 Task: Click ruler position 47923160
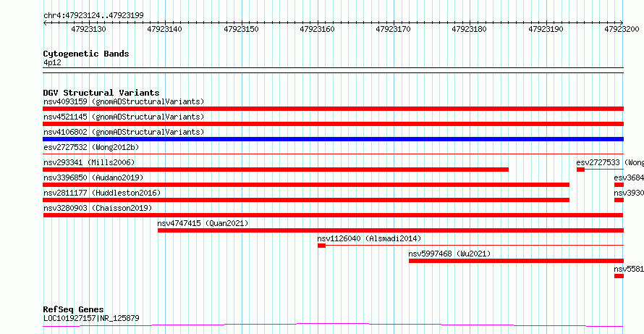(317, 29)
